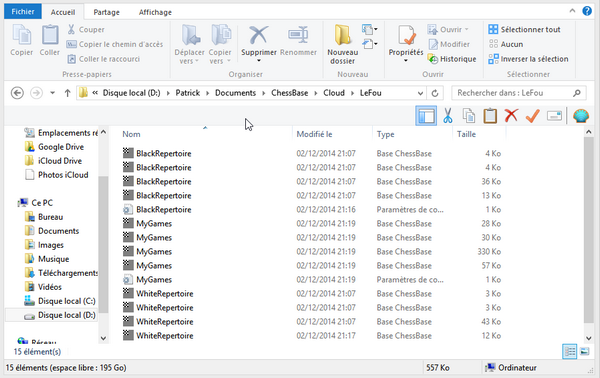Image resolution: width=600 pixels, height=378 pixels.
Task: Expand recent locations dropdown next to forward arrow
Action: coord(52,93)
